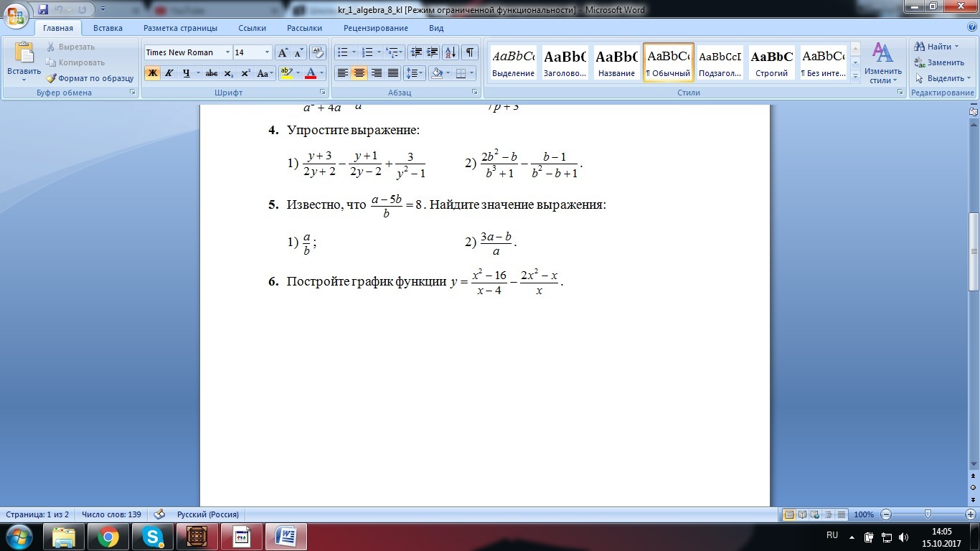Align text to the left
The width and height of the screenshot is (980, 551).
coord(342,73)
